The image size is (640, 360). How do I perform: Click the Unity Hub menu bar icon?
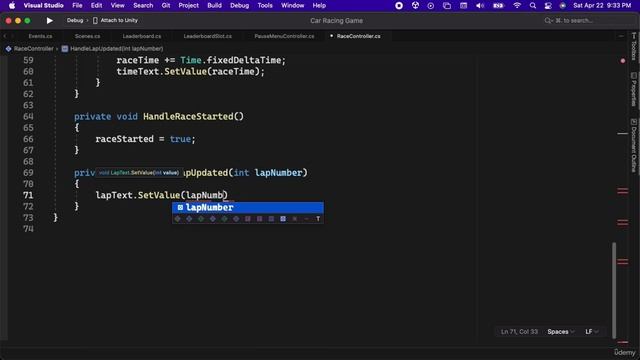[x=415, y=6]
